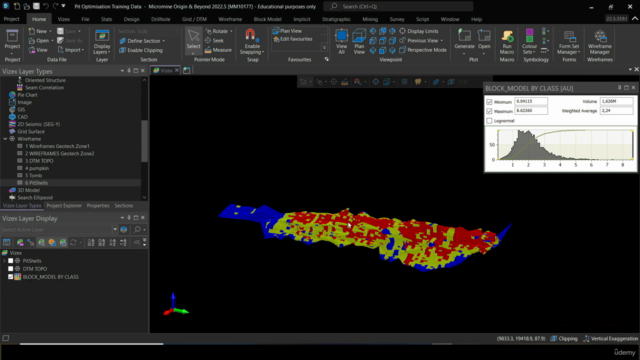The image size is (640, 360).
Task: Pick the Measure tool
Action: pyautogui.click(x=218, y=50)
